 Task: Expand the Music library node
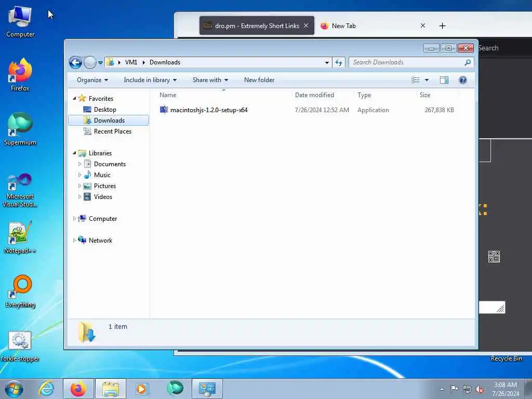(79, 175)
